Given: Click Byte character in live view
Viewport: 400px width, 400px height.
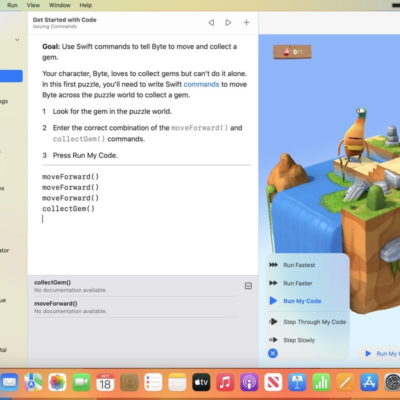Looking at the screenshot, I should click(354, 137).
